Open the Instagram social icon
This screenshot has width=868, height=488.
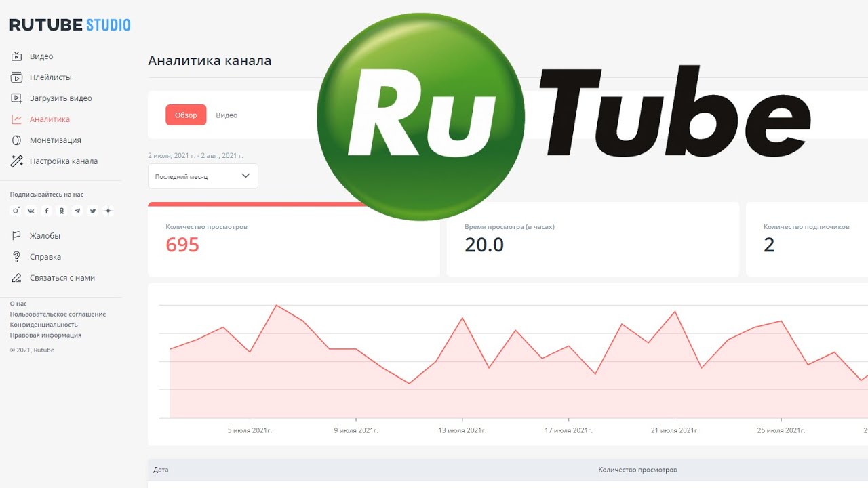(16, 211)
